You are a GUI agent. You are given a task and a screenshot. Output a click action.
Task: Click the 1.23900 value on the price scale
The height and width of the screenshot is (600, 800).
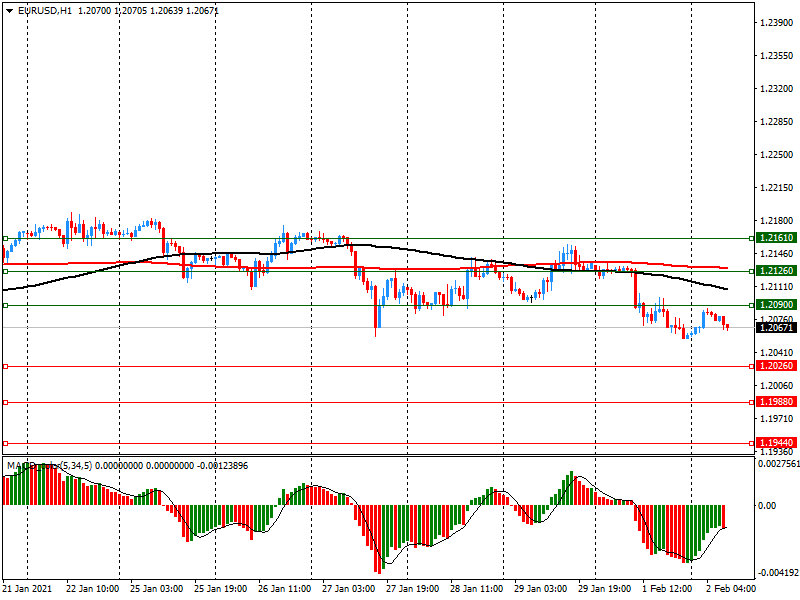pos(775,23)
